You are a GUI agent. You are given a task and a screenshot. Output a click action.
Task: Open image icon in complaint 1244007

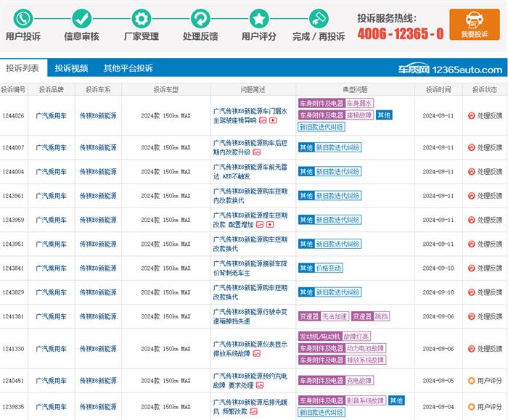(x=257, y=152)
